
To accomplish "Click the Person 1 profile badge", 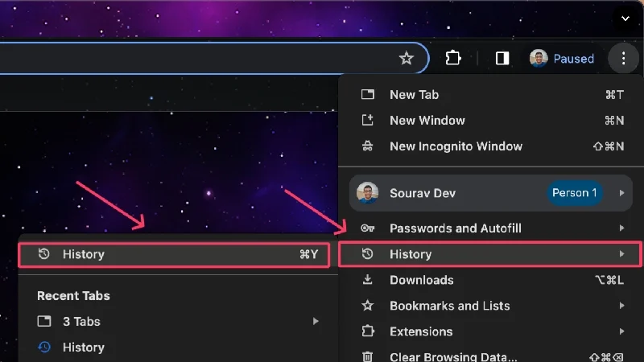I will tap(574, 193).
